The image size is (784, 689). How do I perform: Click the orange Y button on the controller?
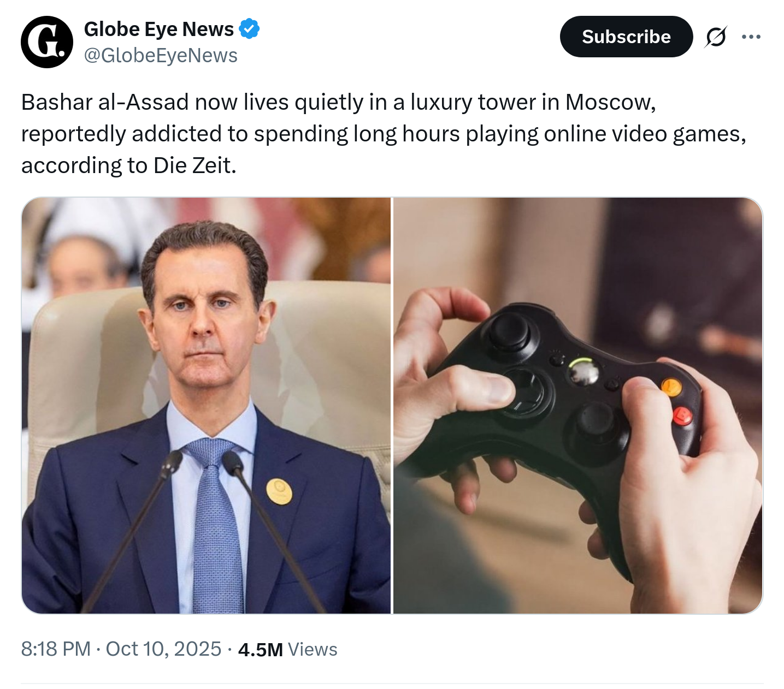(671, 387)
